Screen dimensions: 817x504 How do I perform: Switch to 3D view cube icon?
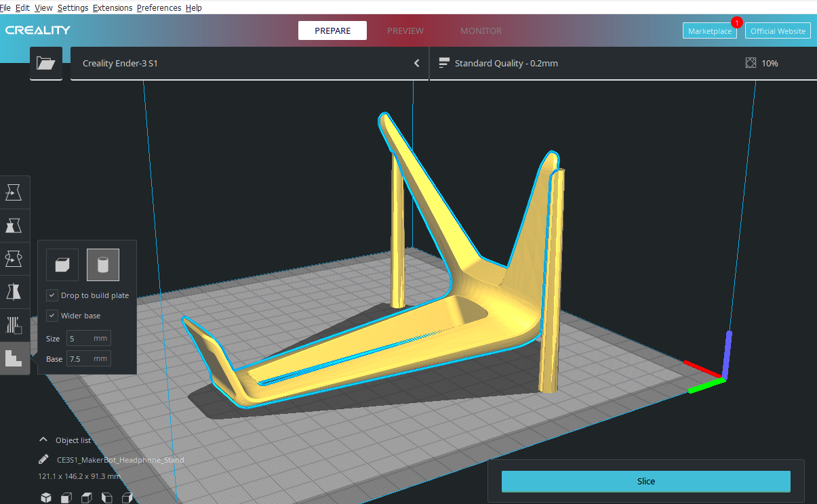[46, 498]
